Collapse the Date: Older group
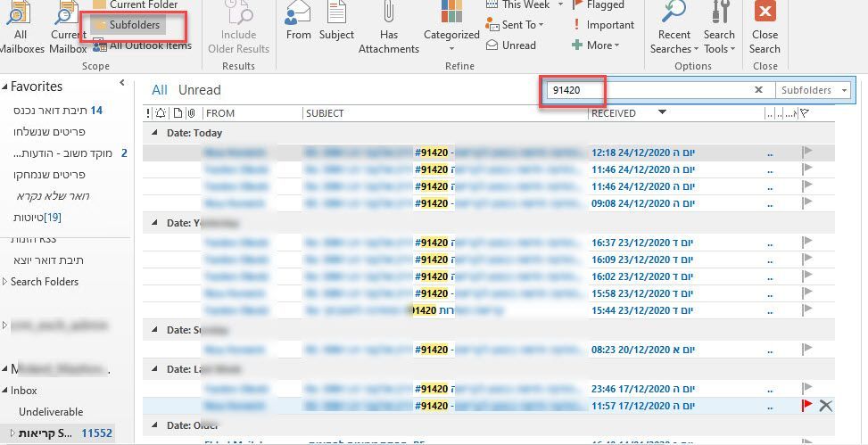Image resolution: width=868 pixels, height=445 pixels. [x=154, y=425]
